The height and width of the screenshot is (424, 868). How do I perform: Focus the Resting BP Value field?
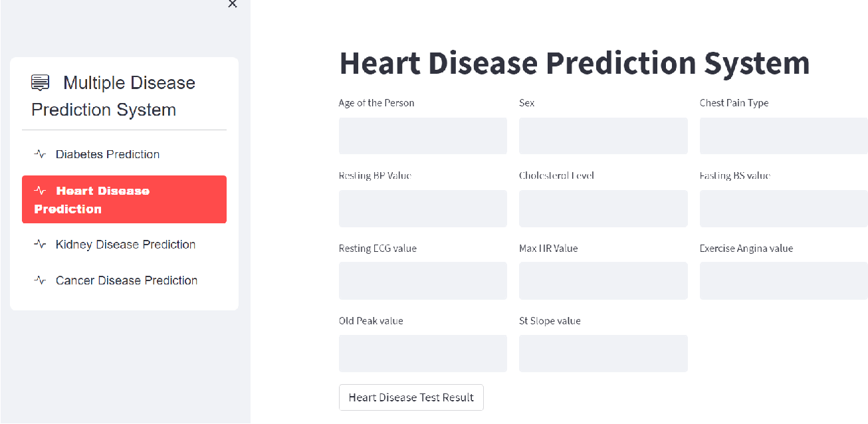pyautogui.click(x=423, y=208)
